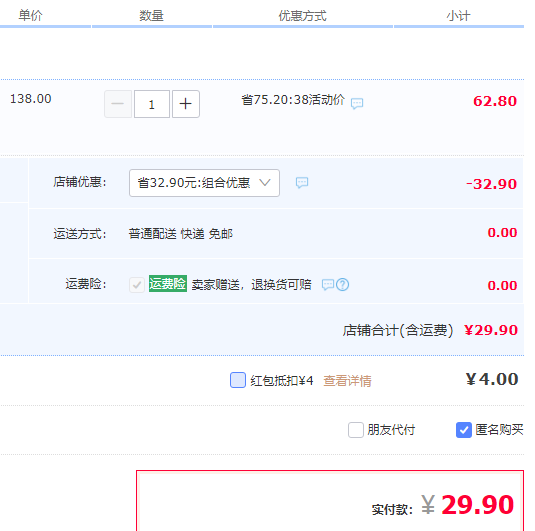
Task: Uncheck the 匿名购买 checkbox
Action: coord(464,430)
